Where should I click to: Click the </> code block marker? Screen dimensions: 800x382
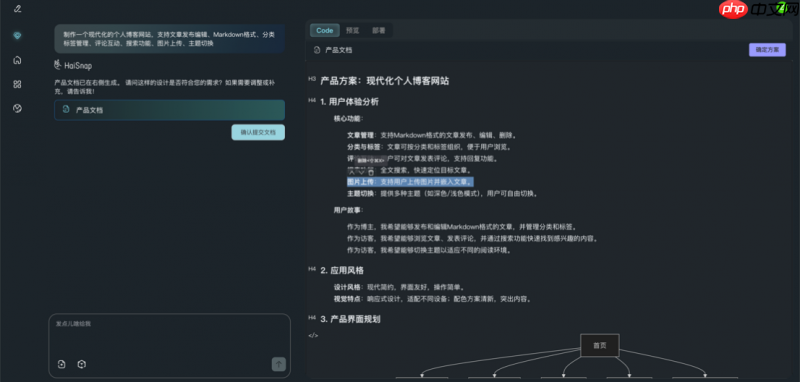pos(313,335)
